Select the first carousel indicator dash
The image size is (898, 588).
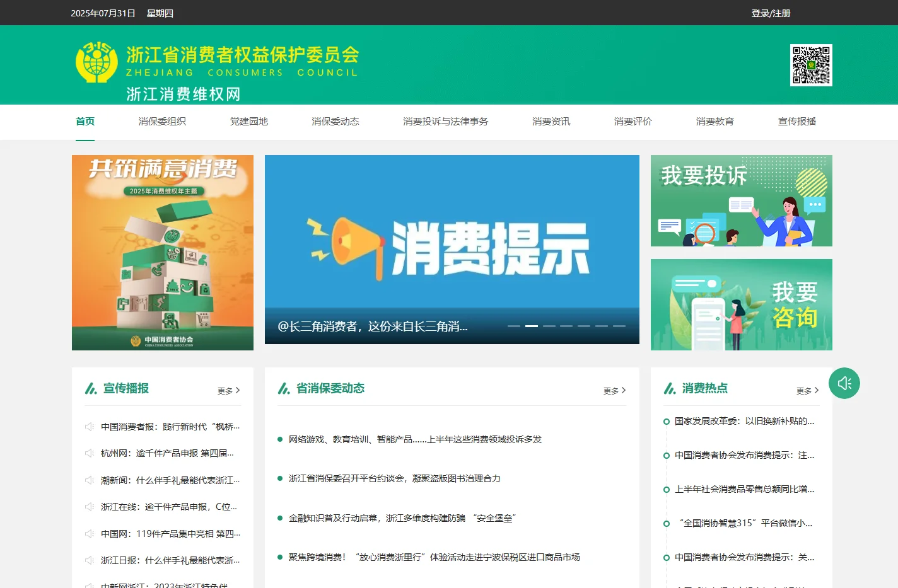(x=514, y=326)
